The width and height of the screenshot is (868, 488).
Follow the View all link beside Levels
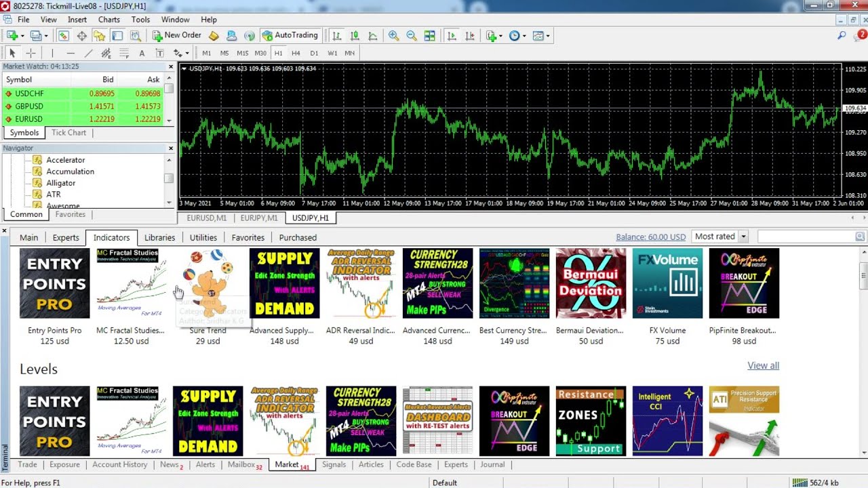tap(763, 365)
